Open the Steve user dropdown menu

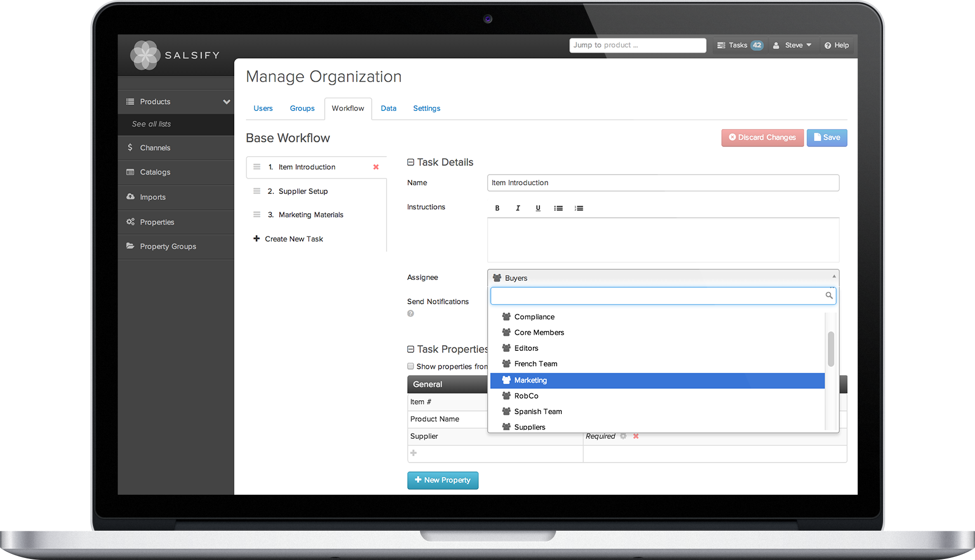(793, 45)
